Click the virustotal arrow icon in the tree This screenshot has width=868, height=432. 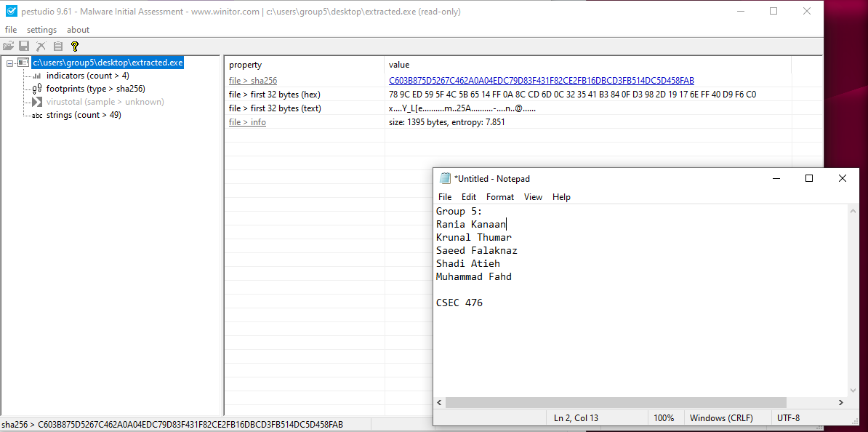(37, 102)
